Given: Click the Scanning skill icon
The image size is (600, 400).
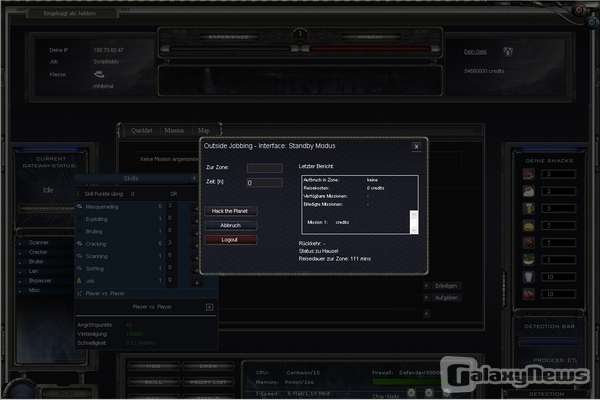Looking at the screenshot, I should coord(80,256).
